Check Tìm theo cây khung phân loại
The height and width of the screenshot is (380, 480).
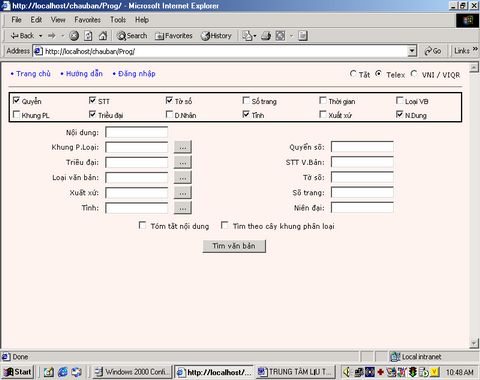click(225, 225)
